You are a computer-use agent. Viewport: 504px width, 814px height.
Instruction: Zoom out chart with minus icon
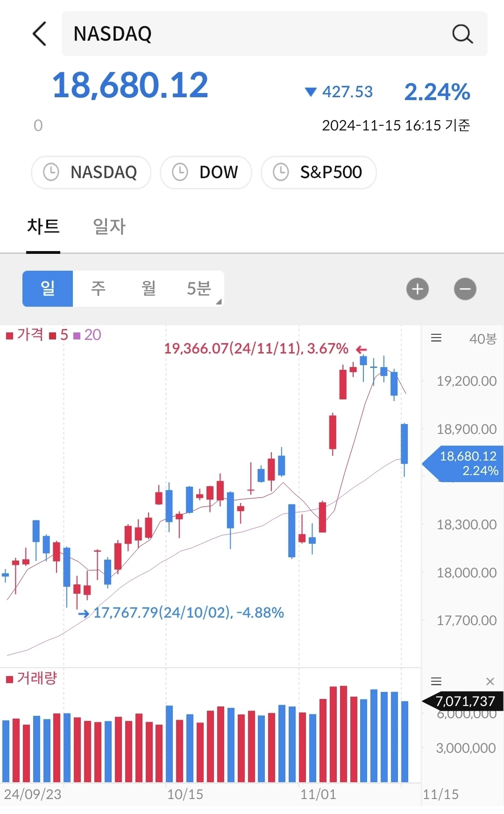pos(465,289)
